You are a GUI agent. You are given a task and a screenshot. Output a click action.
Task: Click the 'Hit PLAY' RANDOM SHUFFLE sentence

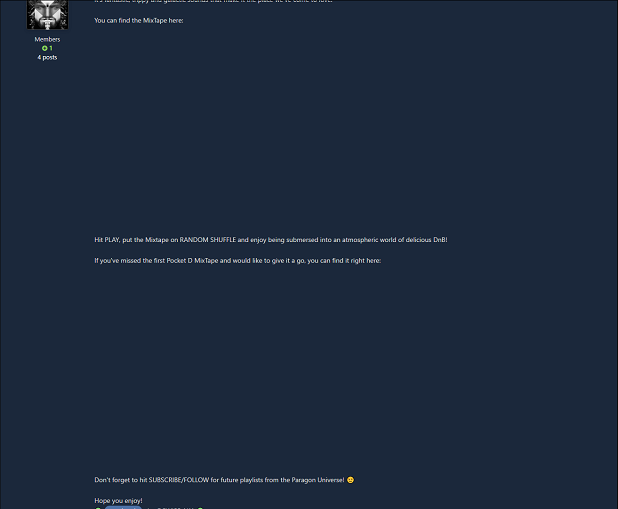click(271, 240)
